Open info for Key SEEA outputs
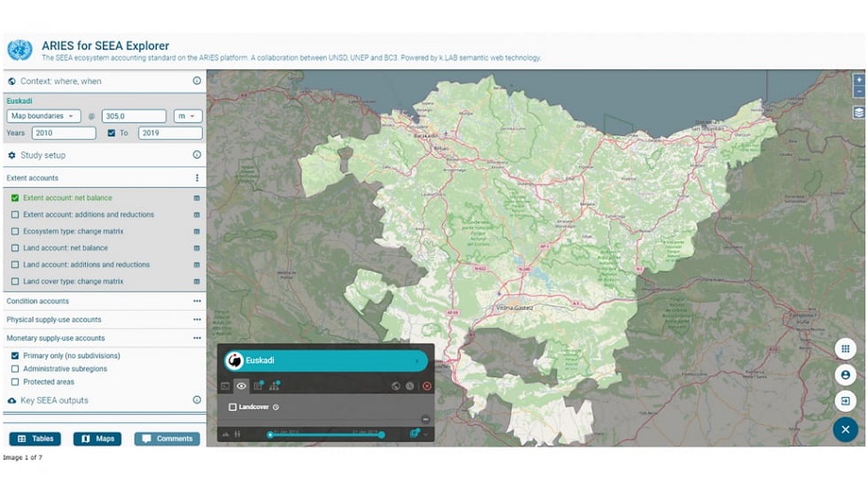The image size is (868, 496). [x=196, y=400]
